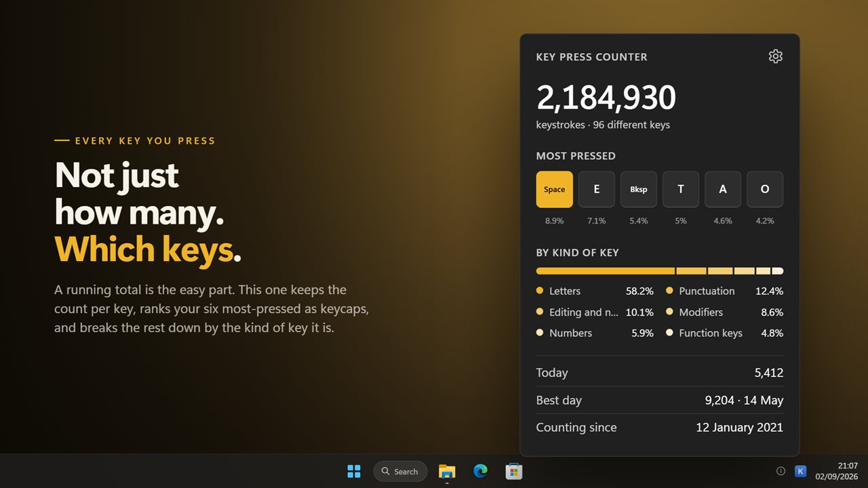Click the 'Which keys.' headline

coord(148,249)
